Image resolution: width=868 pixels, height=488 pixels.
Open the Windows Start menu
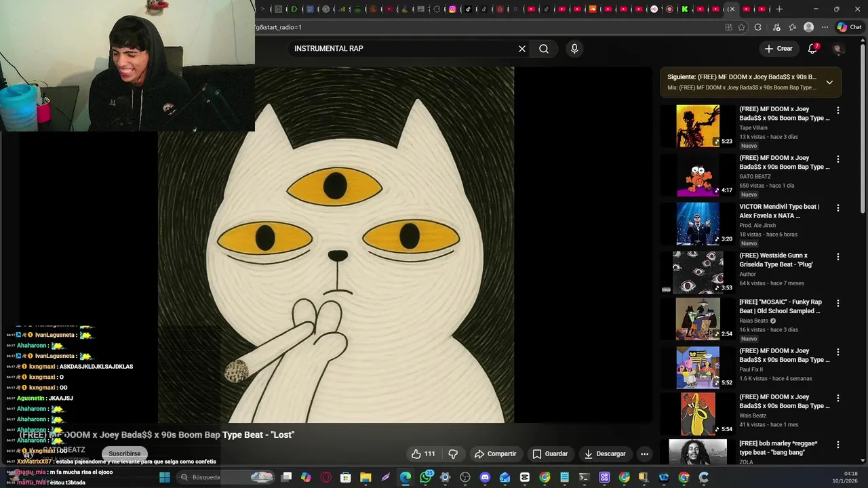coord(164,477)
